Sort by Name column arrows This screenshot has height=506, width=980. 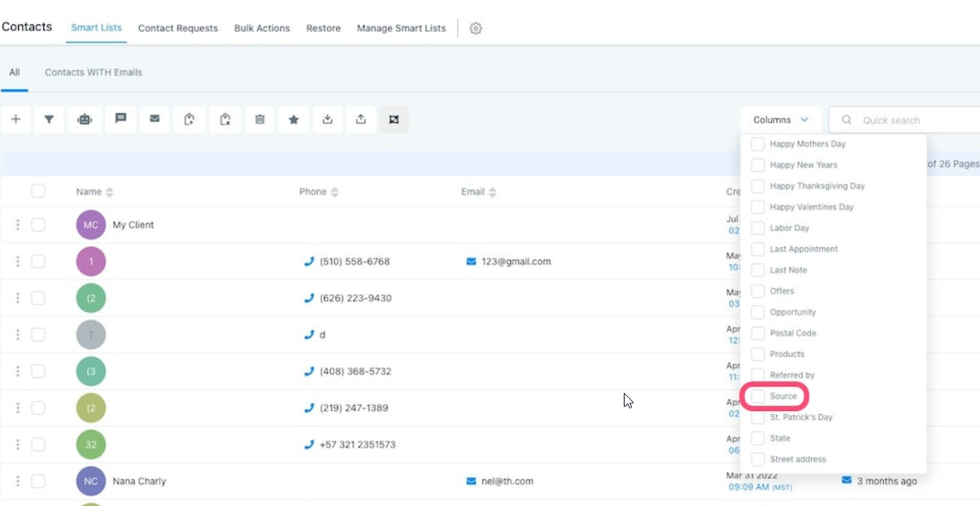tap(110, 192)
